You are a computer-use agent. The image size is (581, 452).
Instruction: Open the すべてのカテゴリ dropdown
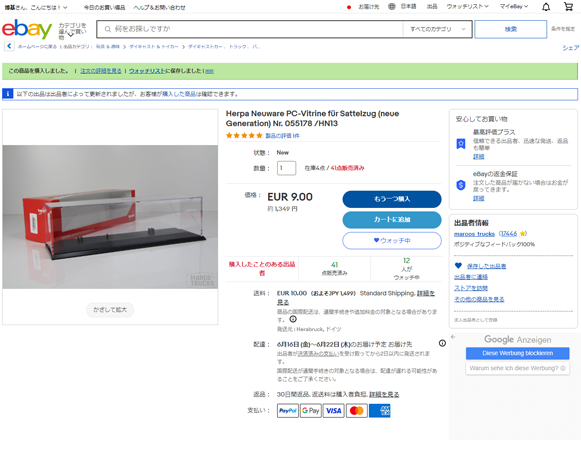click(437, 29)
